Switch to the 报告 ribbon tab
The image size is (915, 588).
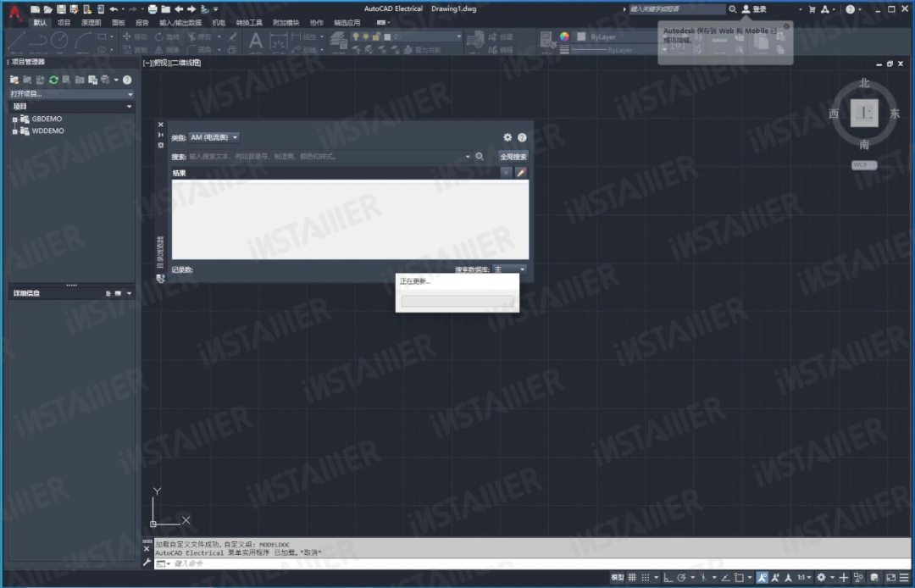tap(142, 23)
